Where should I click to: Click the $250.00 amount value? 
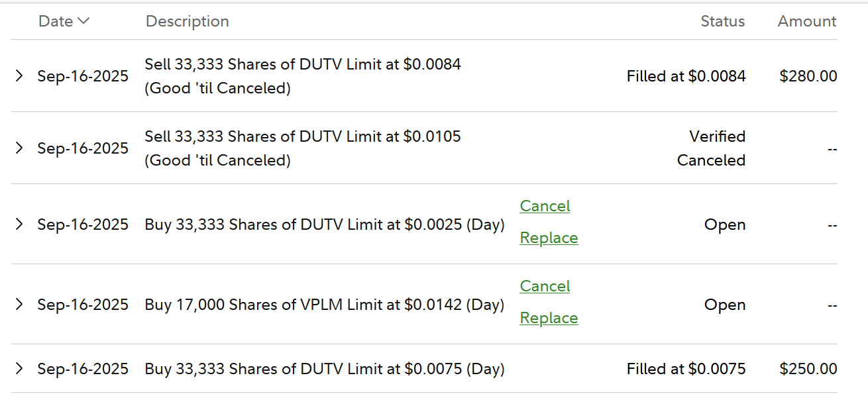point(808,369)
